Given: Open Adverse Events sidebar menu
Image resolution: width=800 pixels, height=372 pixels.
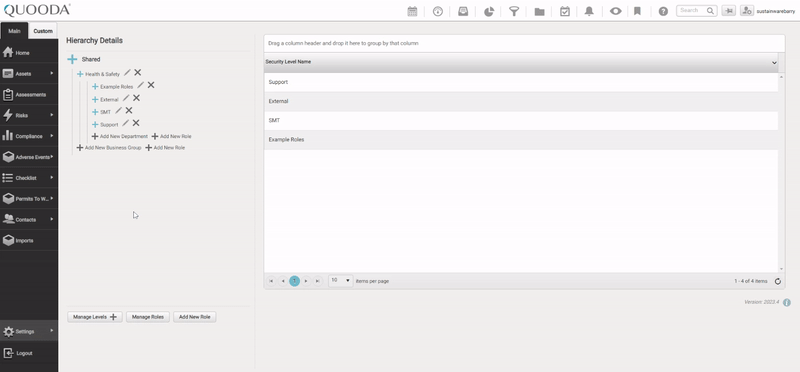Looking at the screenshot, I should coord(29,157).
